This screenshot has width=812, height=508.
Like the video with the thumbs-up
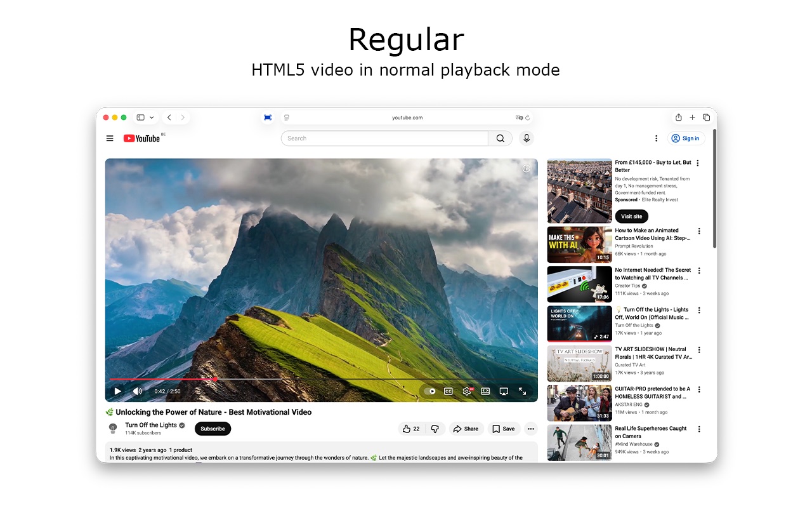point(411,429)
